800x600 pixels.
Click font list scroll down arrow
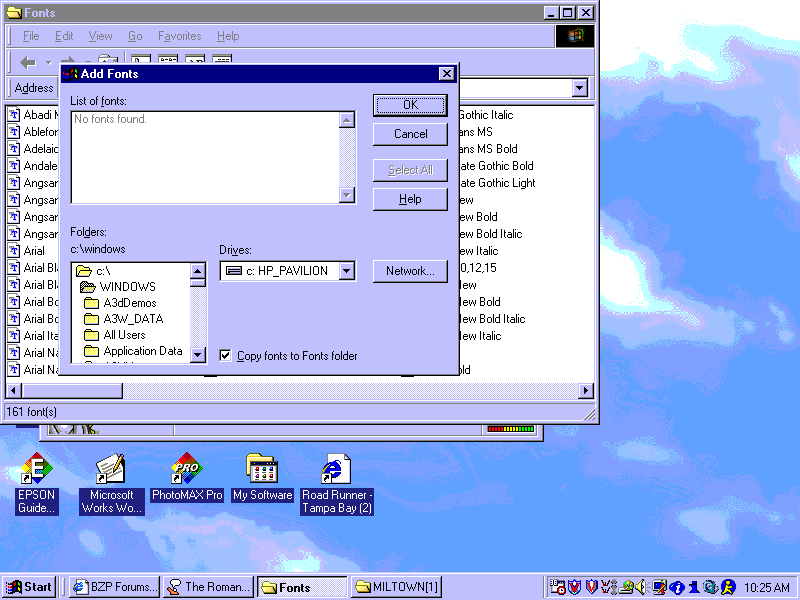[346, 195]
